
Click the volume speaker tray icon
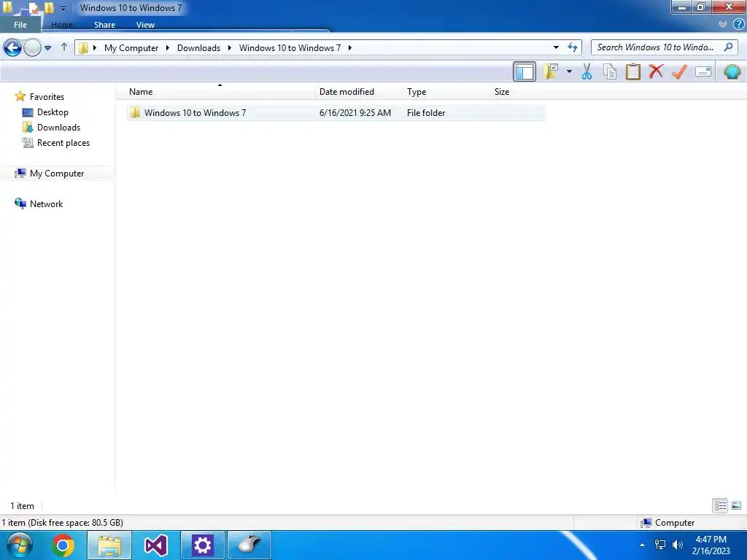click(678, 544)
